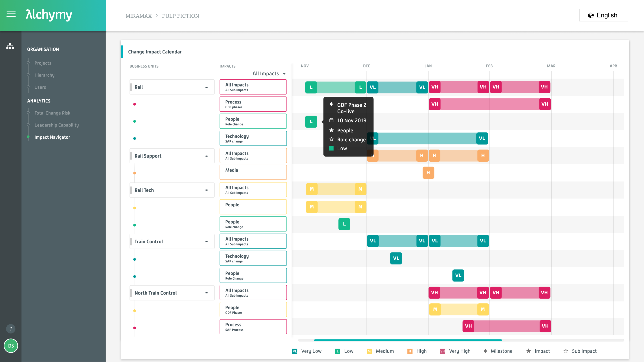Click the Sub Impact star legend icon
Image resolution: width=644 pixels, height=362 pixels.
566,351
